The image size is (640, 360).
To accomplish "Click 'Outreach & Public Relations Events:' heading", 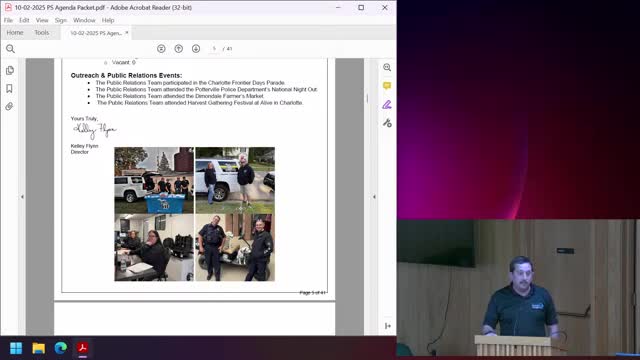I will pos(126,76).
